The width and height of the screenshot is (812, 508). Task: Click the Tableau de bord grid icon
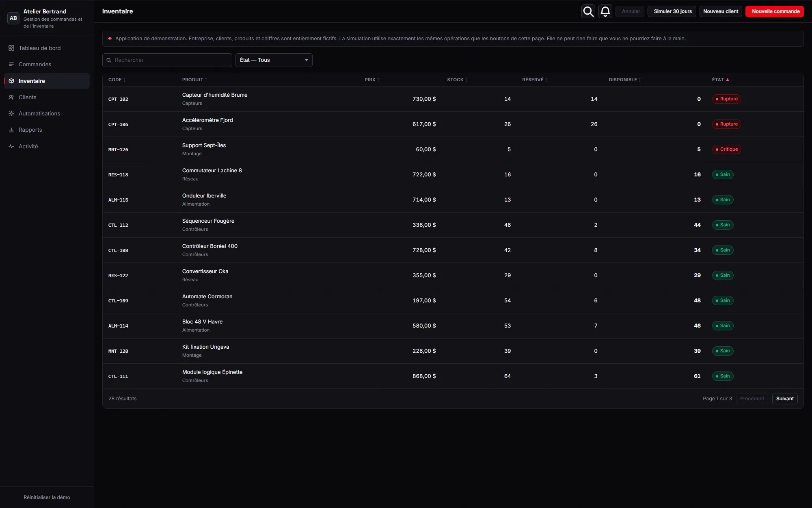tap(11, 48)
